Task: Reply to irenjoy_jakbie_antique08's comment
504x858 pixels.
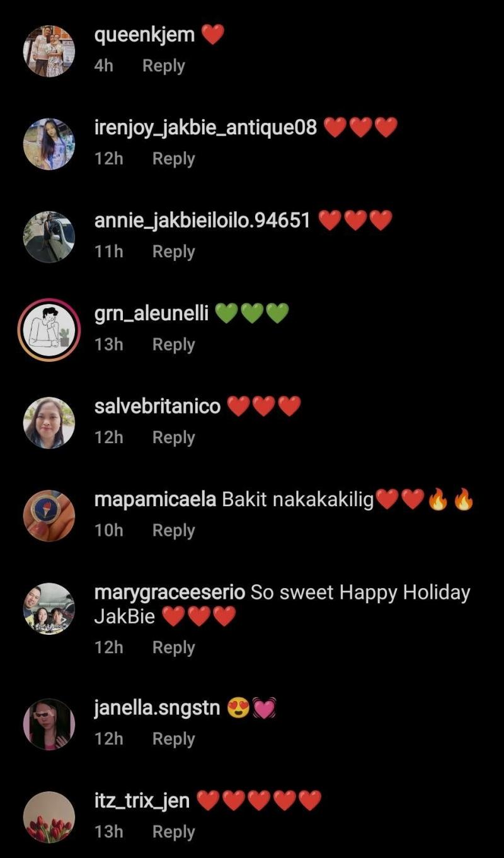Action: [x=173, y=159]
